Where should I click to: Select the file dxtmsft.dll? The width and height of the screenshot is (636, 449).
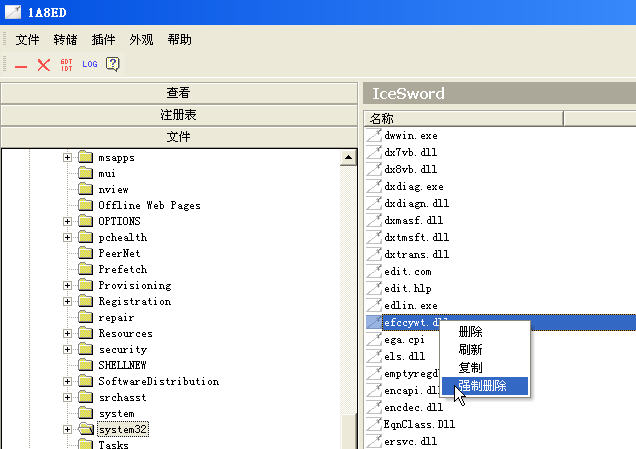tap(416, 237)
